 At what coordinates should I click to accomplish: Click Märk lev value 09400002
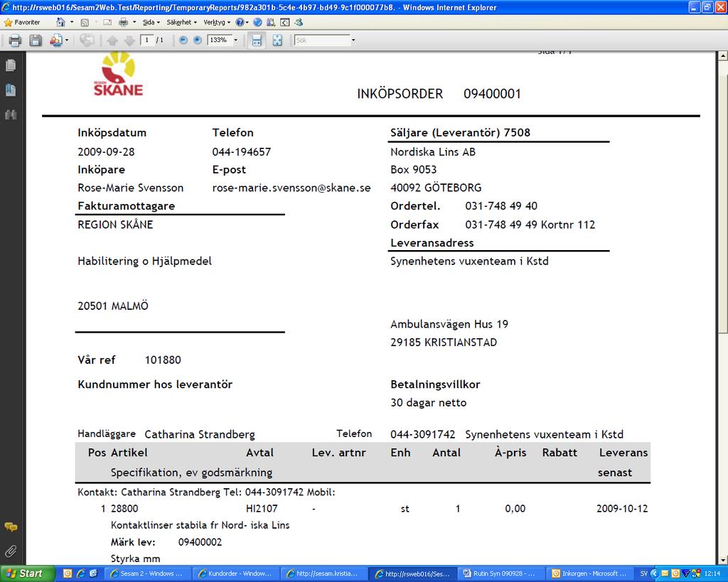pos(200,542)
